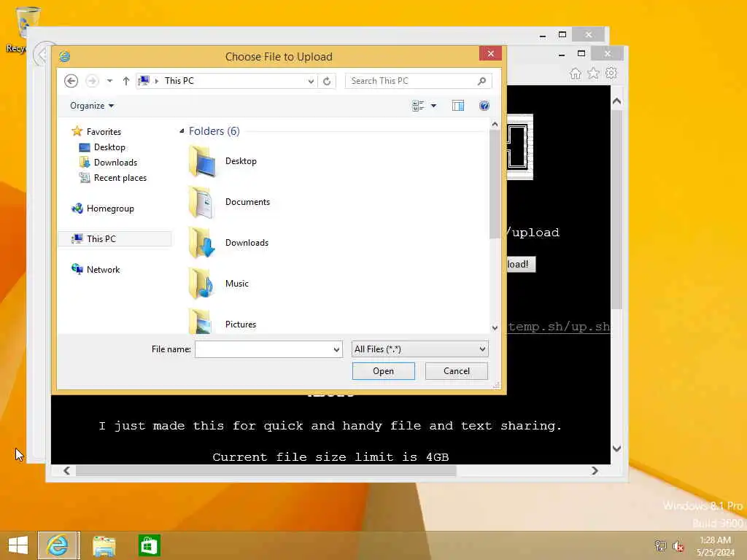Click the browser horizontal scroll-right arrow
This screenshot has width=747, height=560.
pos(595,470)
